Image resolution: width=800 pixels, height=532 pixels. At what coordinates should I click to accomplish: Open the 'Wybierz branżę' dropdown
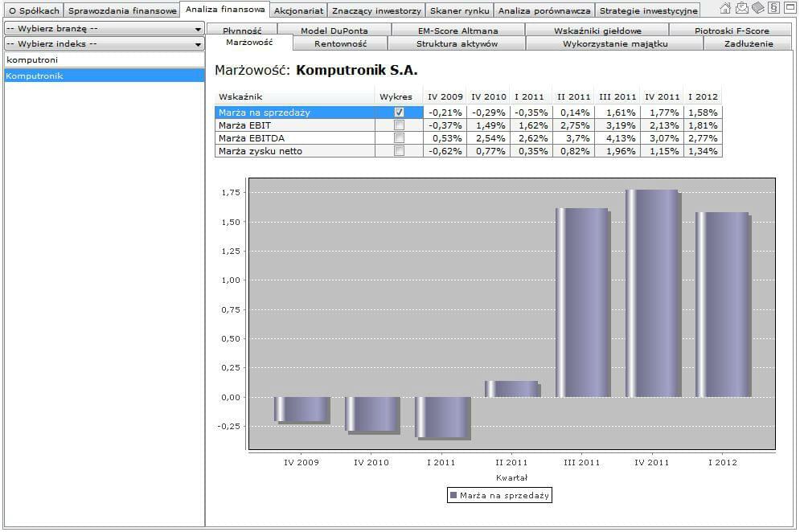coord(104,29)
